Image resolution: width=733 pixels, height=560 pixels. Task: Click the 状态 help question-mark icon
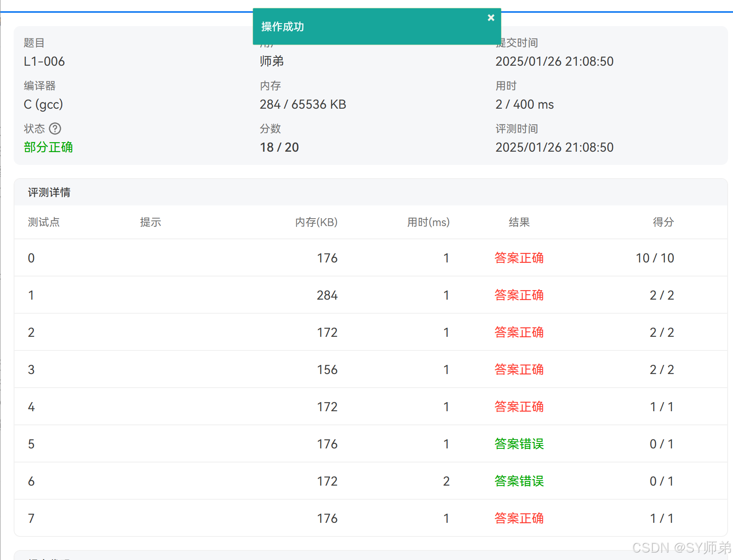(x=55, y=129)
